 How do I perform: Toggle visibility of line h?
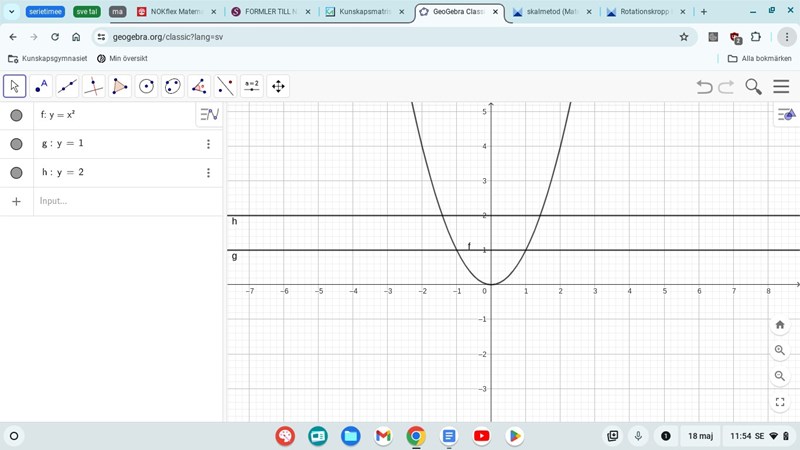point(16,173)
